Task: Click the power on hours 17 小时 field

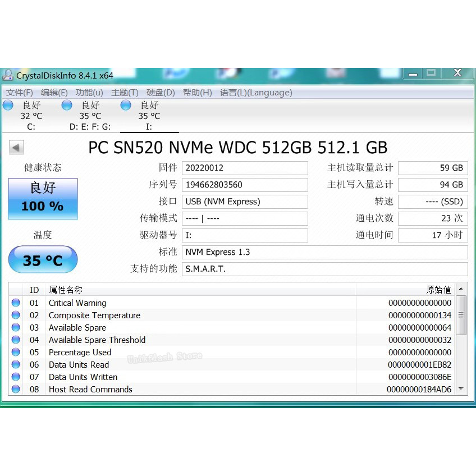Action: click(x=433, y=235)
